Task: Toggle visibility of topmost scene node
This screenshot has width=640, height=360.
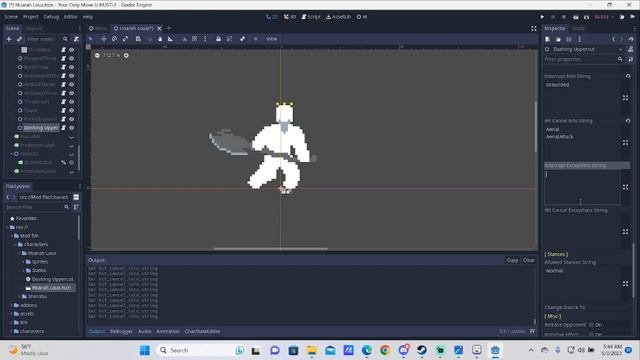Action: (72, 50)
